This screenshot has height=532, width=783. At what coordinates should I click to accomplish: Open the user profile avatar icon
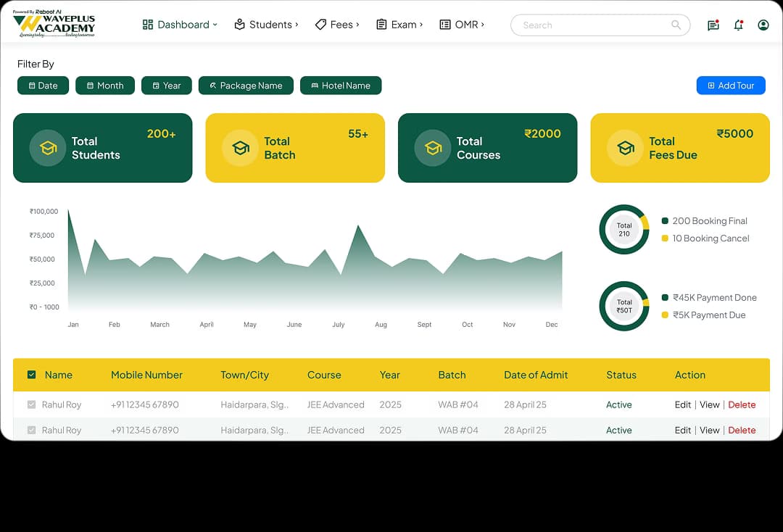pyautogui.click(x=763, y=25)
